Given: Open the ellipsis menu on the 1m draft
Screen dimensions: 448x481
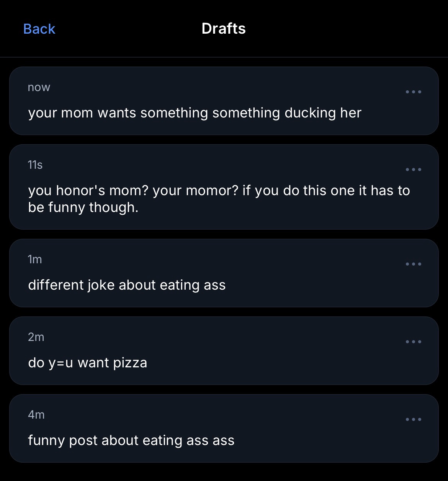Looking at the screenshot, I should coord(414,264).
